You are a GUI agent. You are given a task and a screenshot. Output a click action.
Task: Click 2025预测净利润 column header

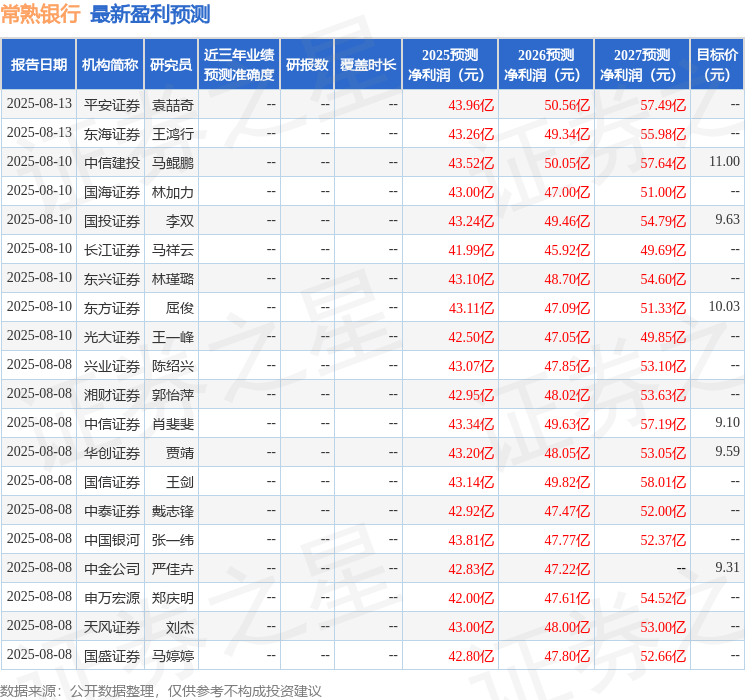point(450,65)
